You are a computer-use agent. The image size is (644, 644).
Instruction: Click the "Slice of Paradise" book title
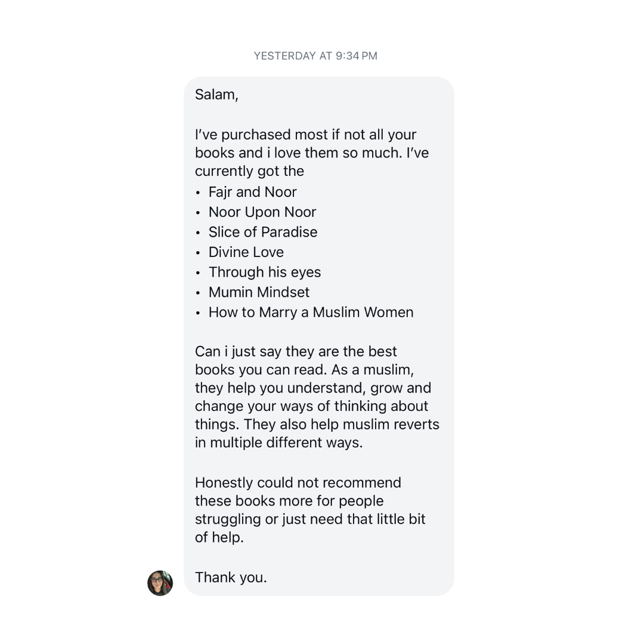[x=262, y=232]
